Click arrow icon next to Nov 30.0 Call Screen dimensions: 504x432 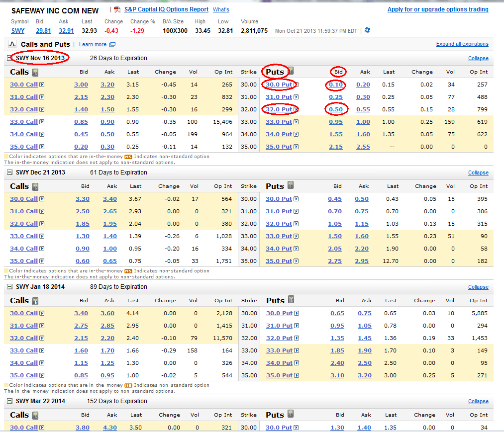(x=42, y=85)
